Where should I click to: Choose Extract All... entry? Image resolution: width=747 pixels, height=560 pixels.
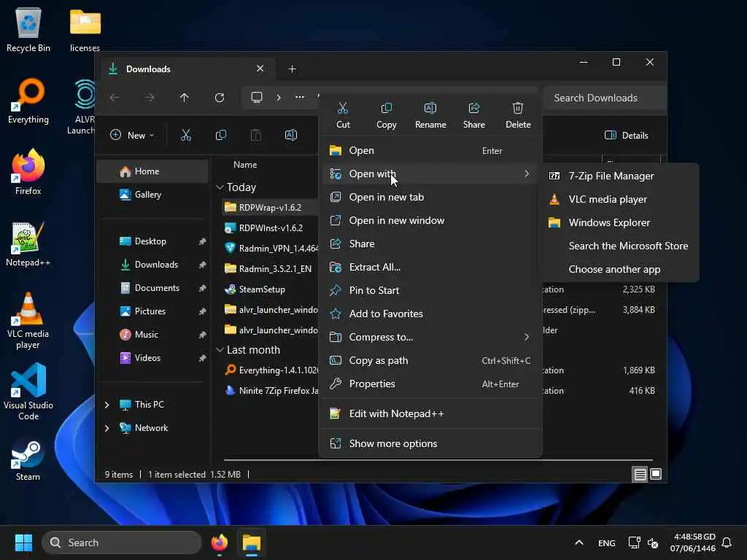(x=430, y=267)
